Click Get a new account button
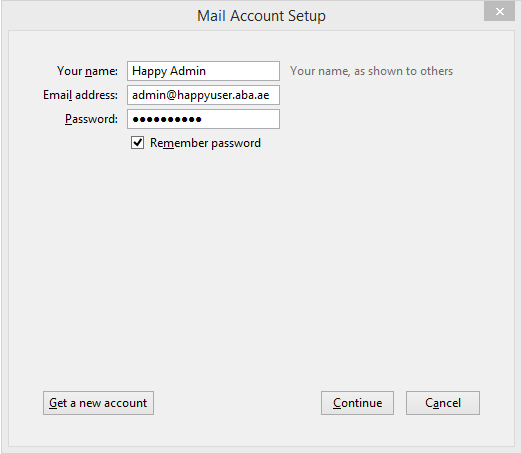Image resolution: width=521 pixels, height=454 pixels. [98, 403]
